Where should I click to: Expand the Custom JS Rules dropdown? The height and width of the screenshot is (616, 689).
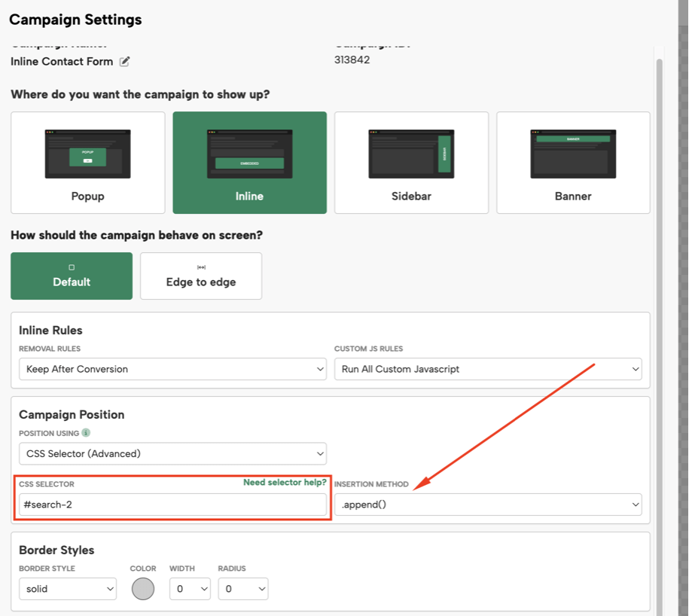point(488,369)
